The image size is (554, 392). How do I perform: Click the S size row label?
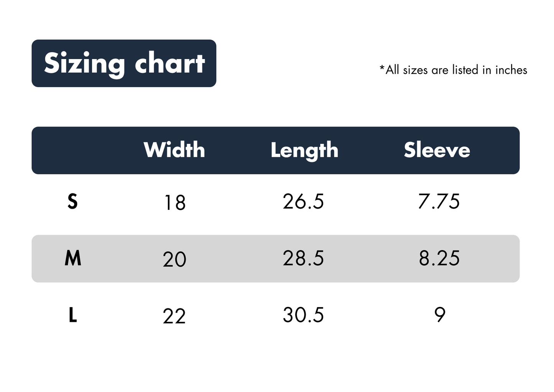pyautogui.click(x=72, y=201)
